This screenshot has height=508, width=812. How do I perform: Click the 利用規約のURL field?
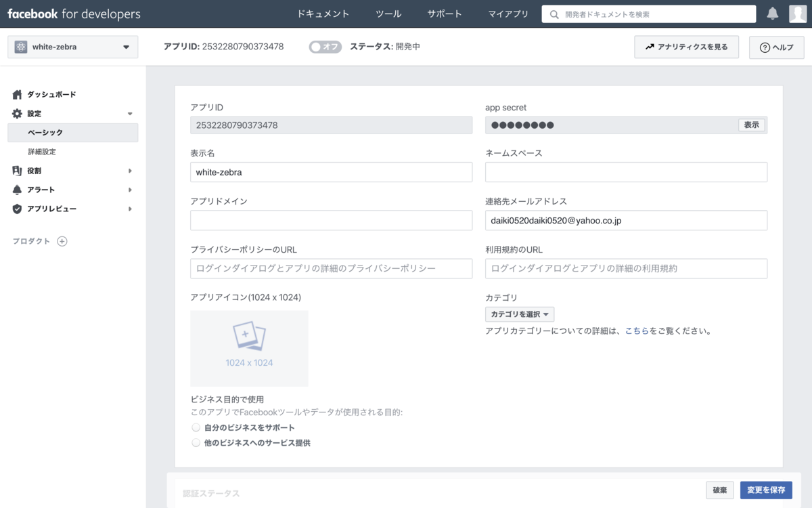(626, 268)
